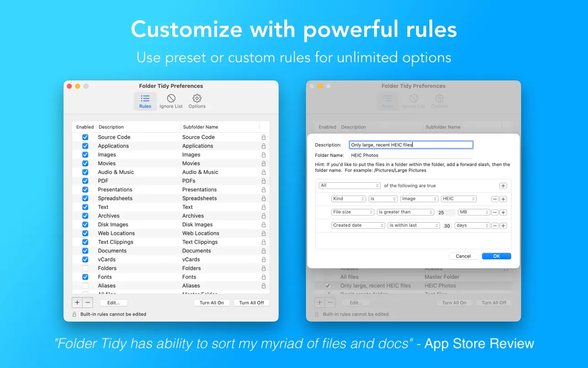Remove the File size condition with minus button
Image resolution: width=588 pixels, height=368 pixels.
pos(495,212)
